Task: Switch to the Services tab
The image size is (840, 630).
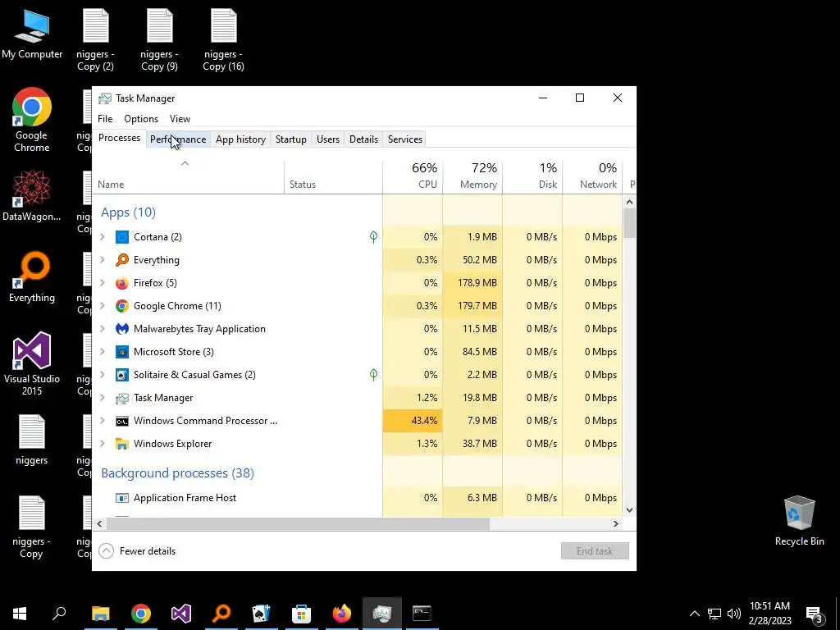Action: 405,139
